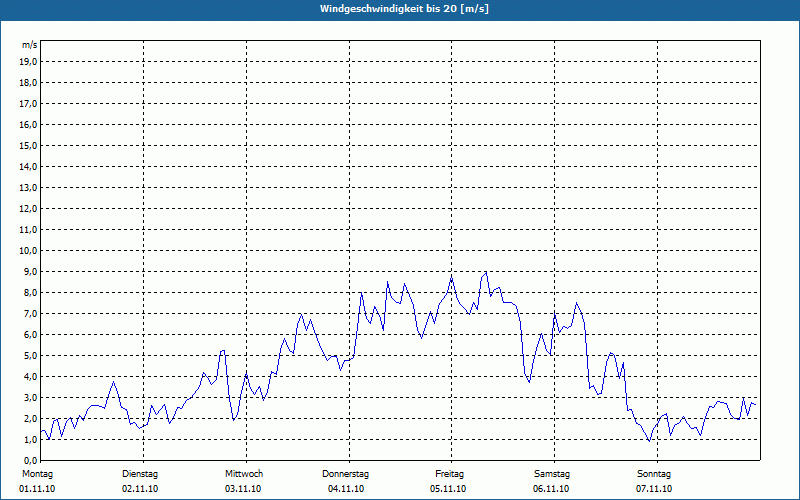The image size is (800, 500).
Task: Select the 5,0 y-axis label
Action: [x=30, y=355]
